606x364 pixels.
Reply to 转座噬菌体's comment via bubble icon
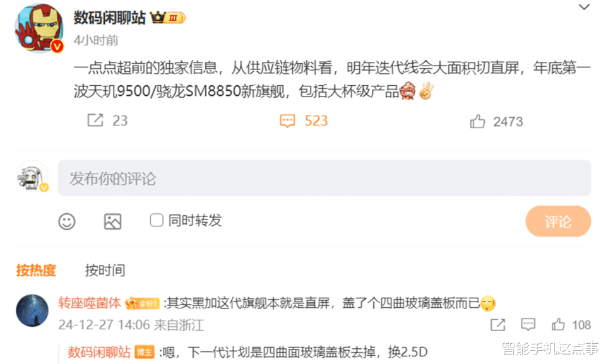tap(528, 324)
